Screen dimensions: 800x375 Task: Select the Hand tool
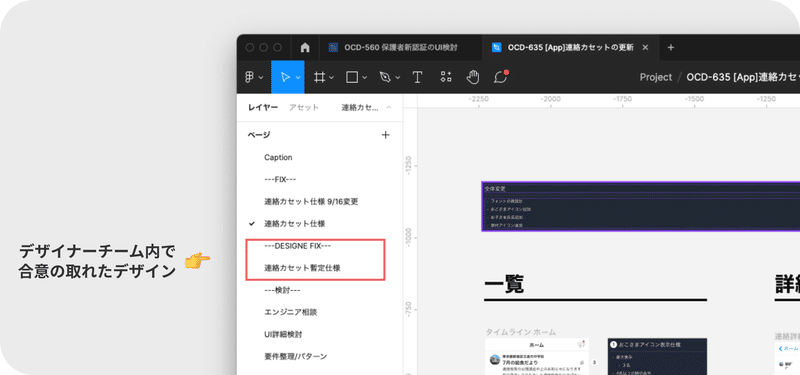click(473, 77)
